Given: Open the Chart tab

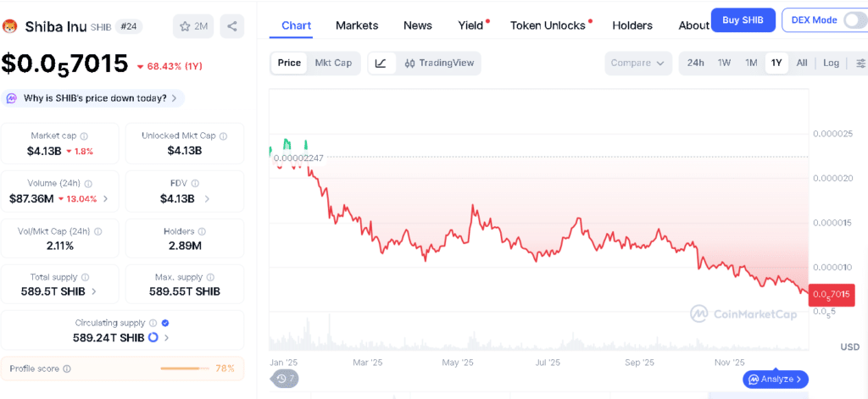Looking at the screenshot, I should (296, 25).
